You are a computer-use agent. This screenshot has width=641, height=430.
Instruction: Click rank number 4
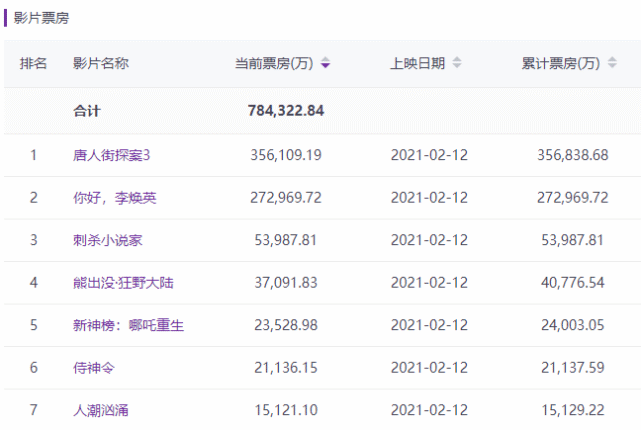click(x=34, y=283)
